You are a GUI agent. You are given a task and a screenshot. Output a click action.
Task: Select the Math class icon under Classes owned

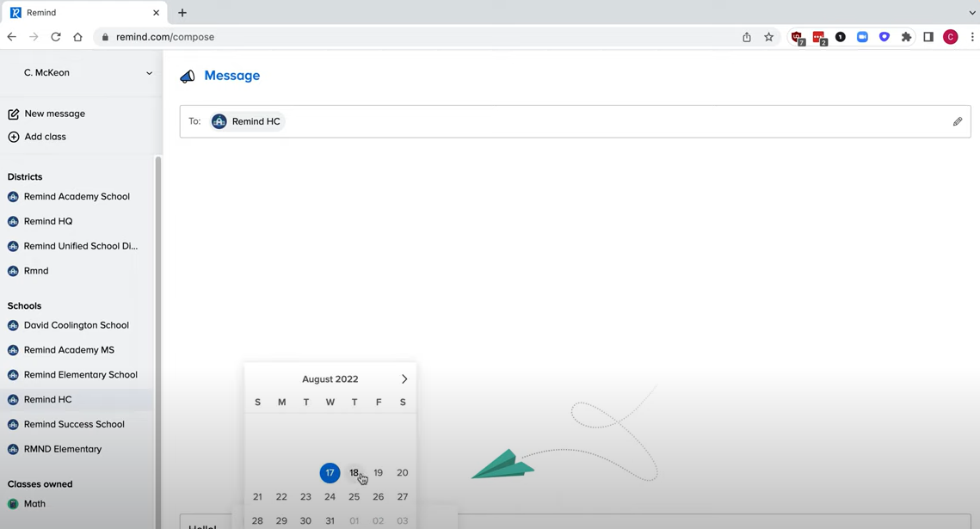tap(12, 503)
